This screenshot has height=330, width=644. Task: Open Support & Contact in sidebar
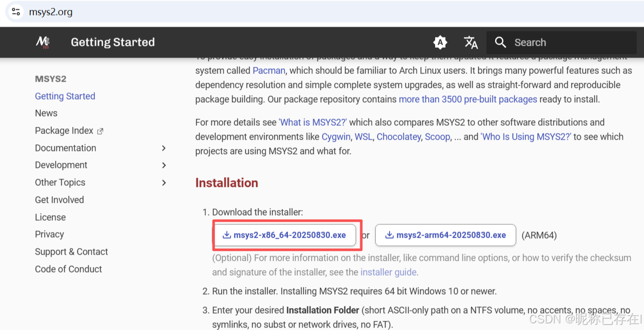pos(71,251)
